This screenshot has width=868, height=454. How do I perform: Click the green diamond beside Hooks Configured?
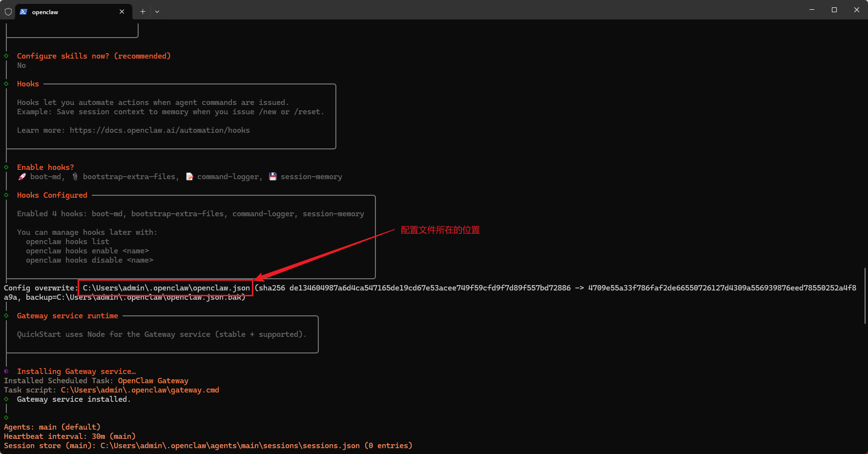point(6,195)
